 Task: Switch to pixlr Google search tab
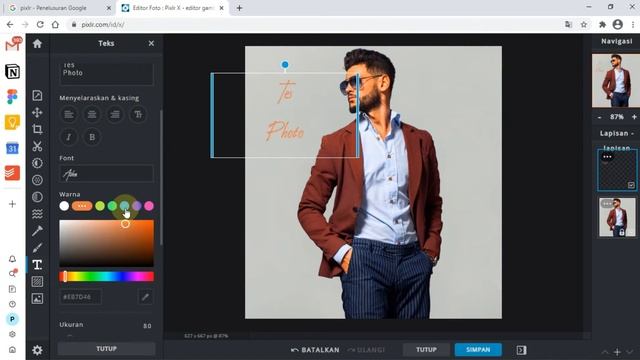click(57, 8)
